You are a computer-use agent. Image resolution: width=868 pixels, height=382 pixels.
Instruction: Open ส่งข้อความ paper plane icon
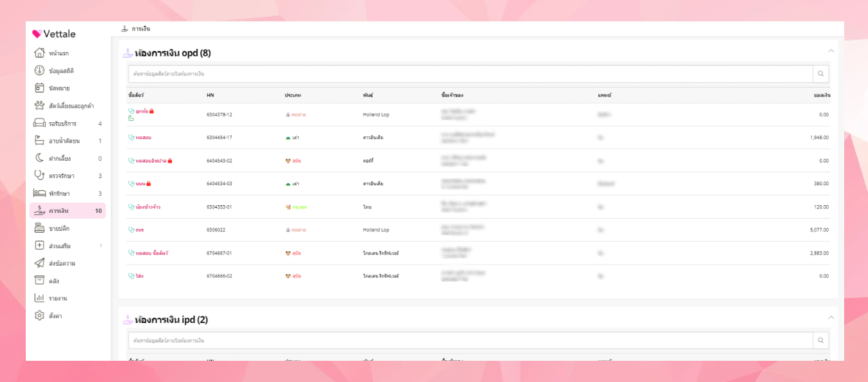click(x=39, y=263)
